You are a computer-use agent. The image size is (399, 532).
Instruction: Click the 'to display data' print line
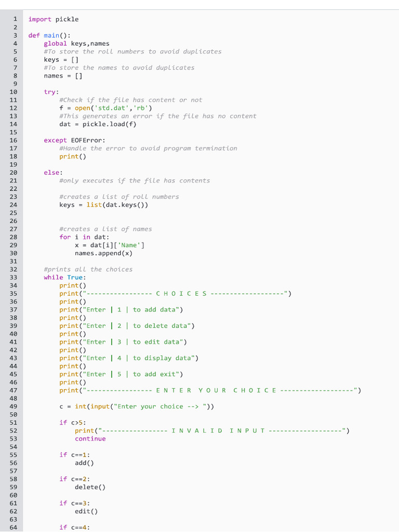129,358
